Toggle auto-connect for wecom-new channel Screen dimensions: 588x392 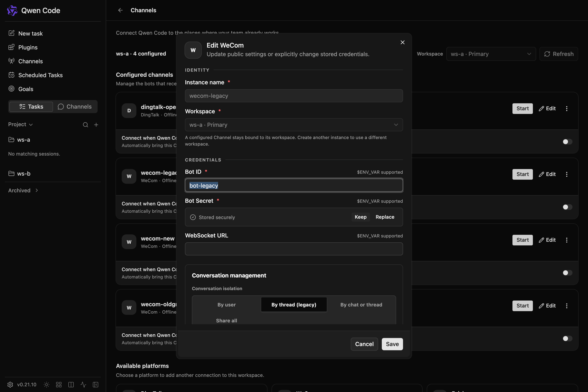pos(567,273)
